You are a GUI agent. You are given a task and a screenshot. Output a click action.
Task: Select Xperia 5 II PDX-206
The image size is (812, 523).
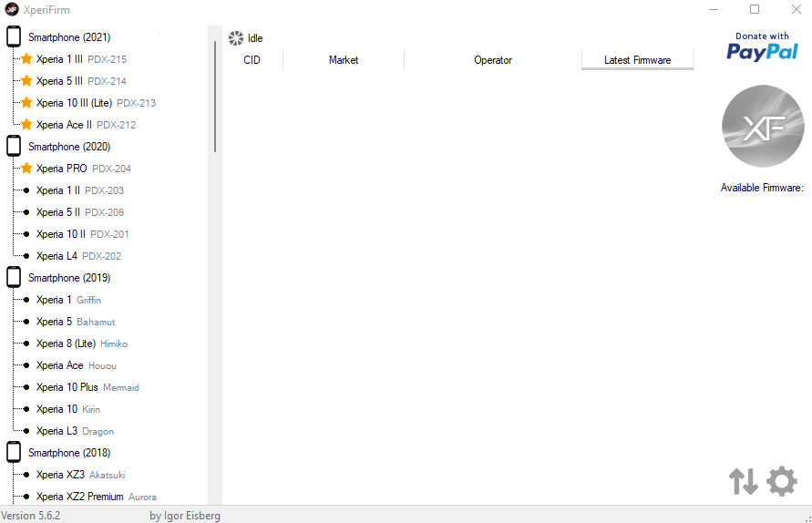[80, 212]
